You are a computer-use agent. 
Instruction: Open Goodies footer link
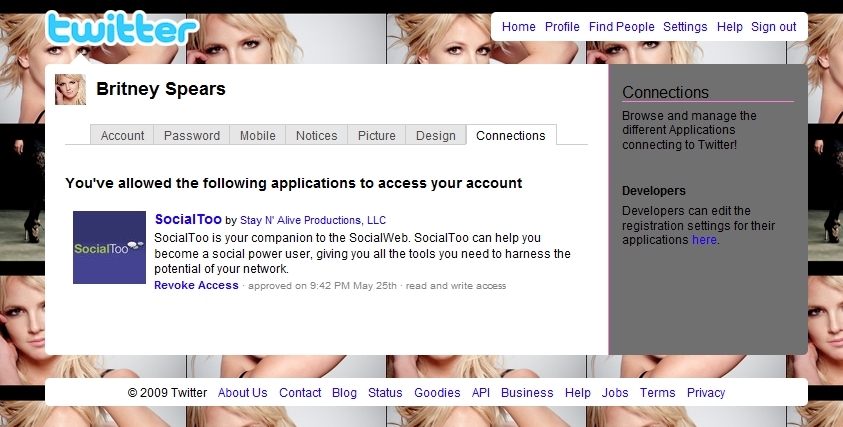point(437,393)
